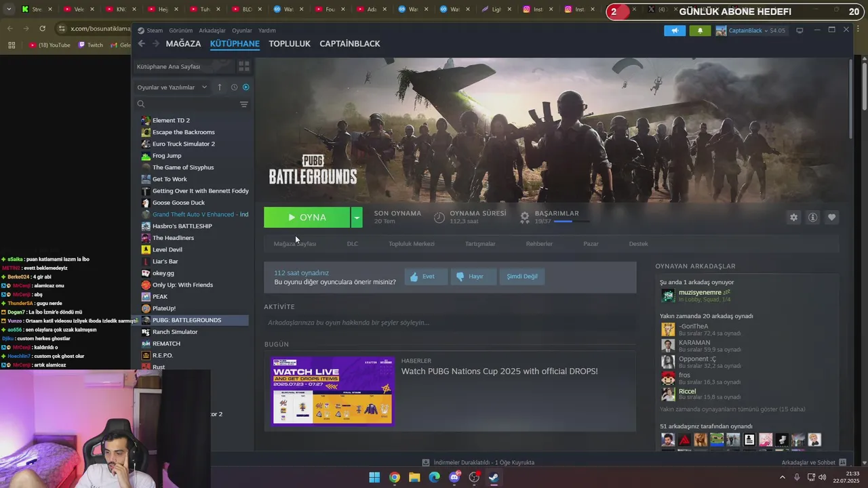
Task: Open the Oyunlar menu
Action: (x=242, y=30)
